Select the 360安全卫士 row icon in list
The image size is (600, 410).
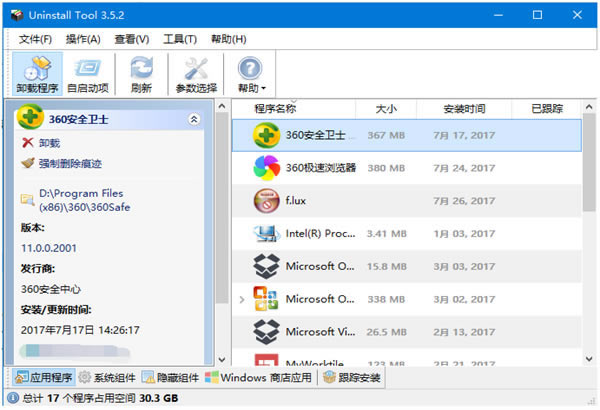pos(266,135)
